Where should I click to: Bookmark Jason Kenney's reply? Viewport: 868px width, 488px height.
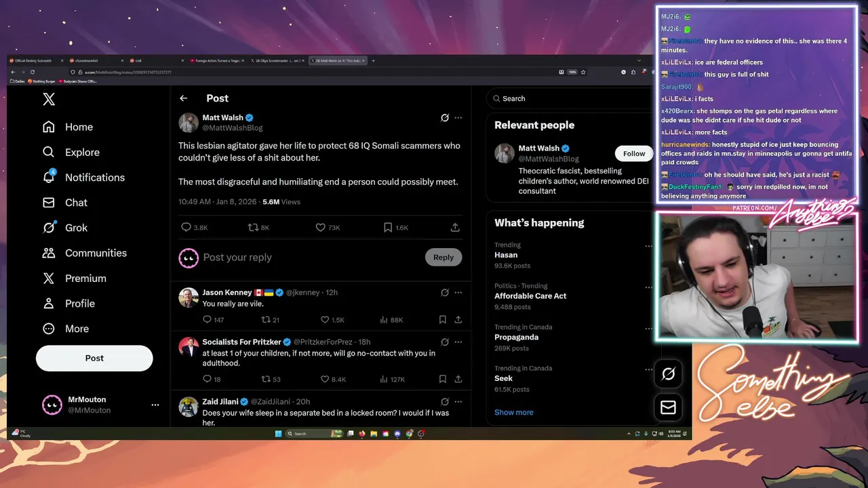[x=443, y=320]
